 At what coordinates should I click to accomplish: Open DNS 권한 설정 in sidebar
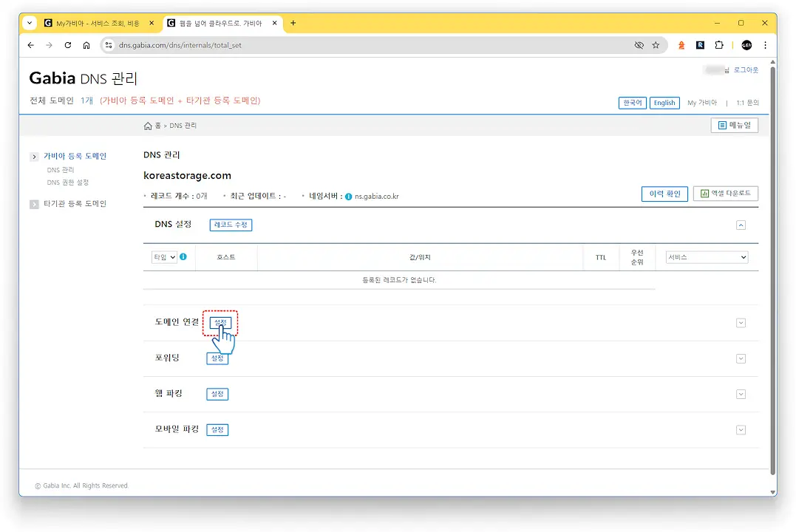pyautogui.click(x=67, y=183)
